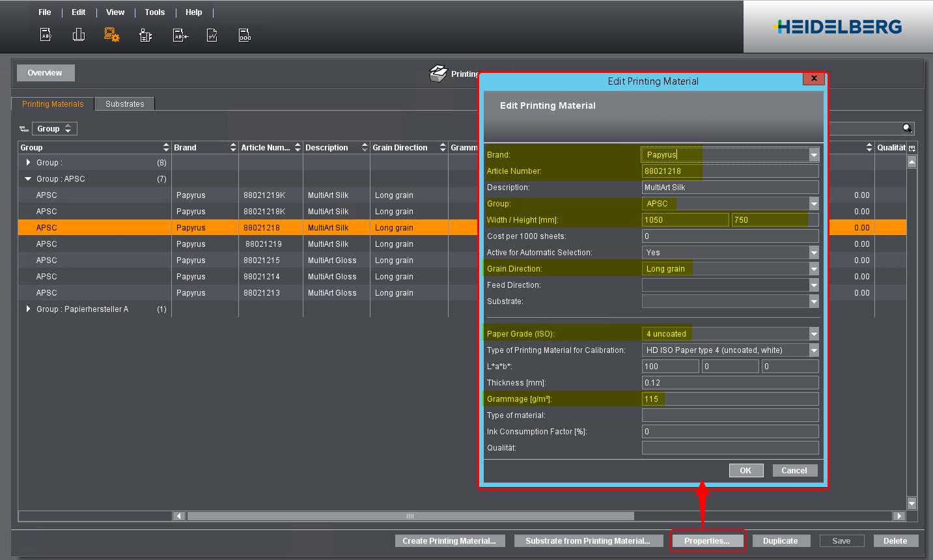The height and width of the screenshot is (560, 933).
Task: Click the Height field containing 750
Action: click(x=775, y=220)
